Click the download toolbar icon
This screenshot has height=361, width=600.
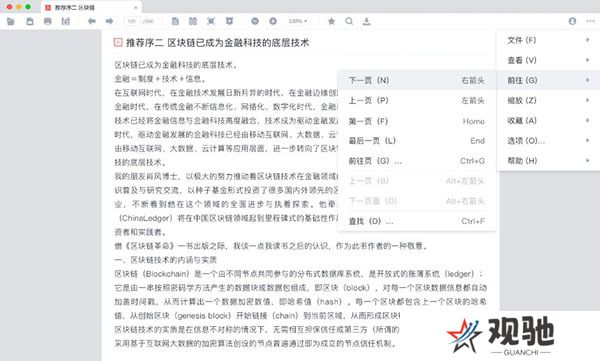coord(367,21)
